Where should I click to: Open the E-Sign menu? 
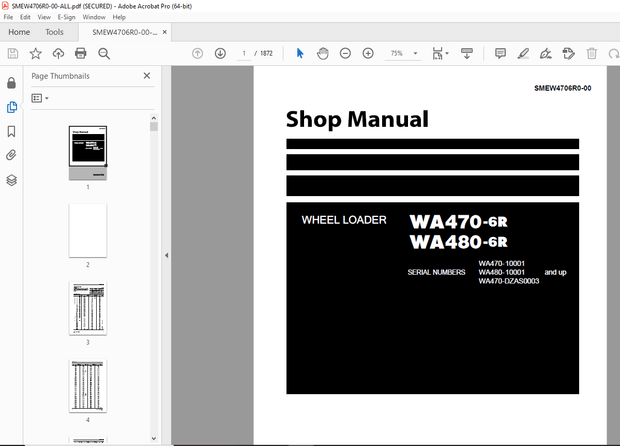tap(66, 17)
